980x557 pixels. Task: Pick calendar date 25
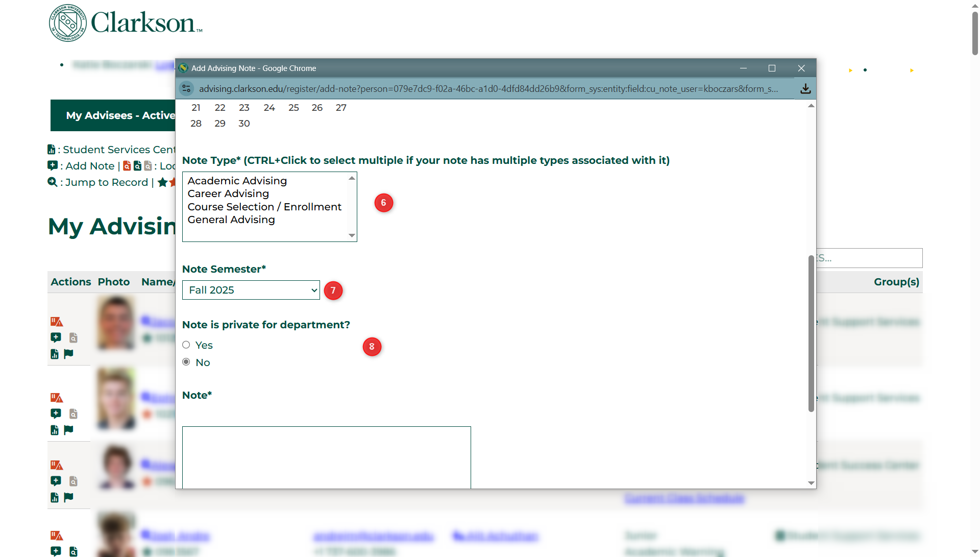point(293,108)
